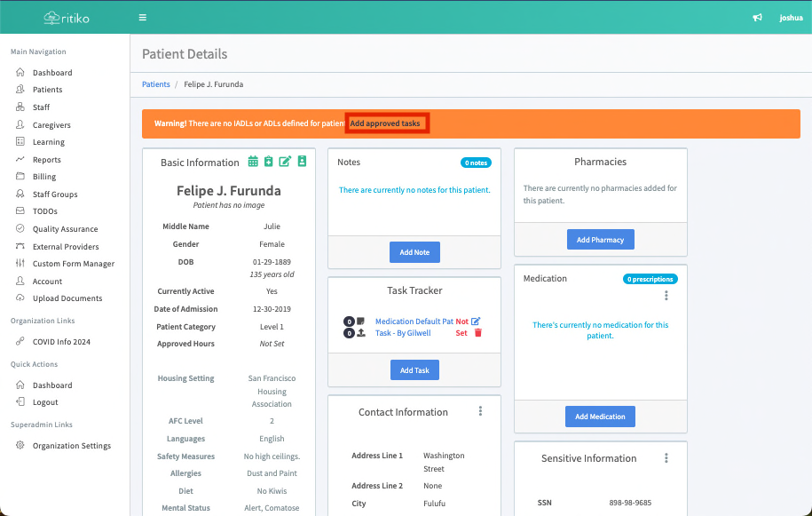Screen dimensions: 812x516
Task: Go to Custom Form Manager in sidebar
Action: pos(73,264)
